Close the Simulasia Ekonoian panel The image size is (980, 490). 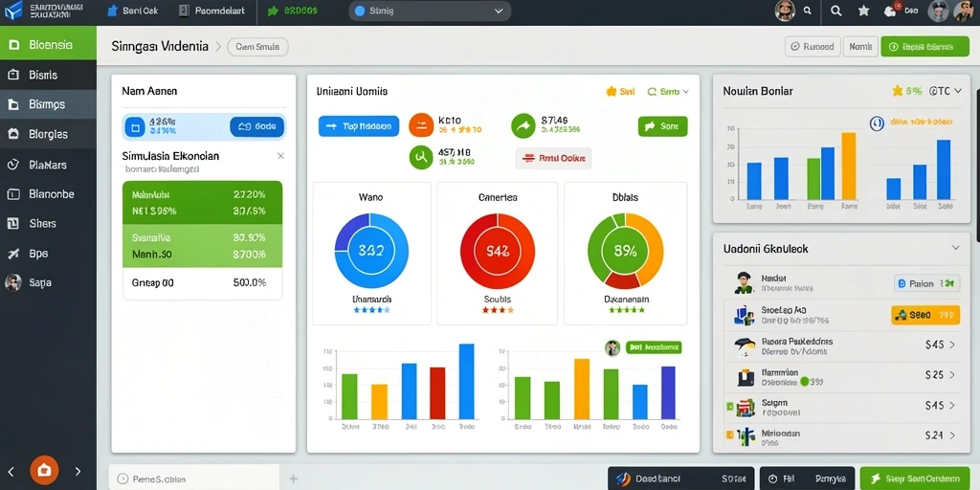coord(280,156)
